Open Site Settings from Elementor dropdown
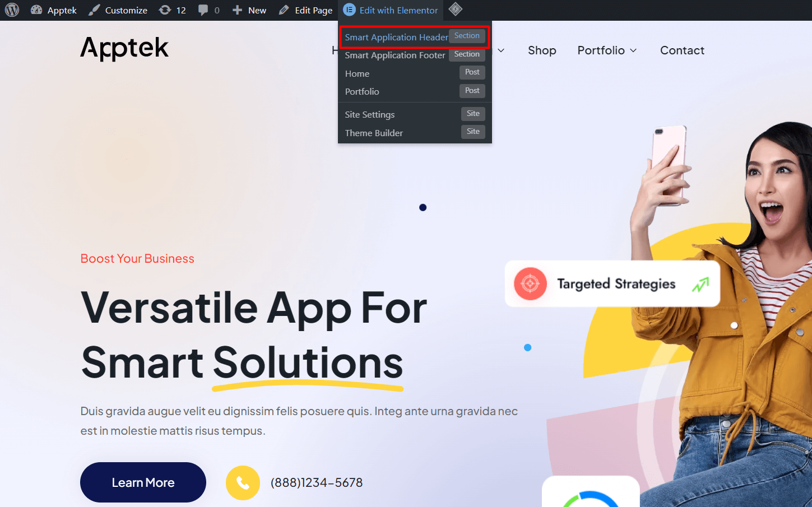The image size is (812, 507). (415, 114)
